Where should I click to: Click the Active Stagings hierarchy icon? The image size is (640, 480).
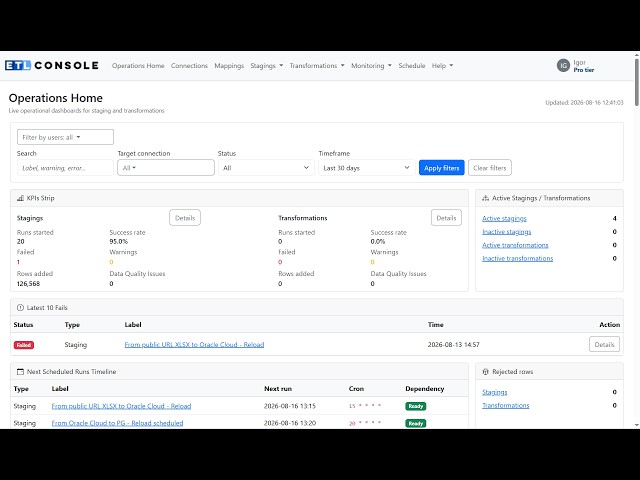click(485, 198)
